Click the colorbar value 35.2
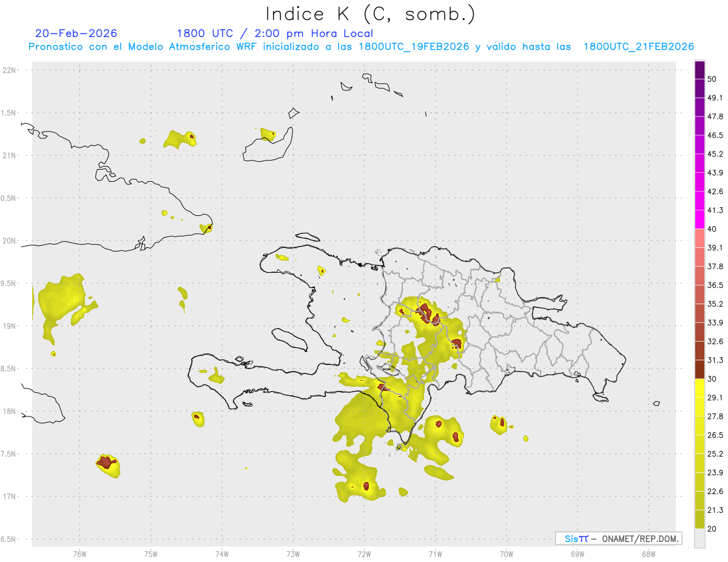The width and height of the screenshot is (728, 562). [x=715, y=304]
